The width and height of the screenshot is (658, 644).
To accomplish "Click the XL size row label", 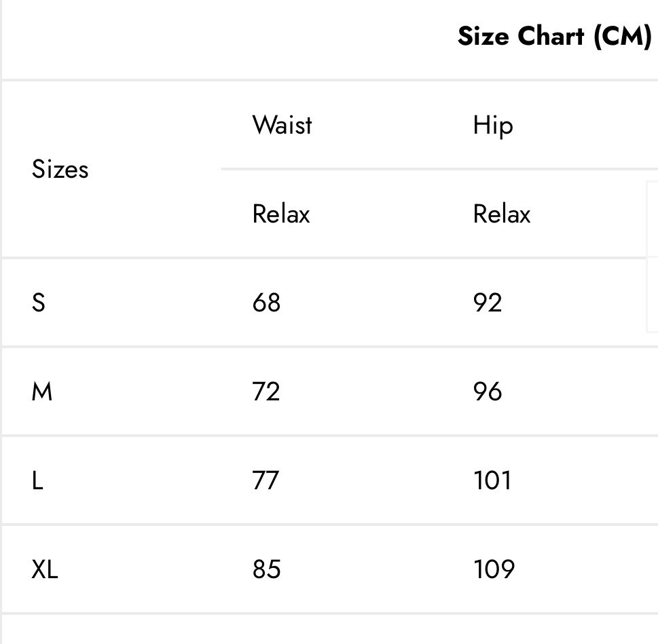I will click(x=45, y=569).
